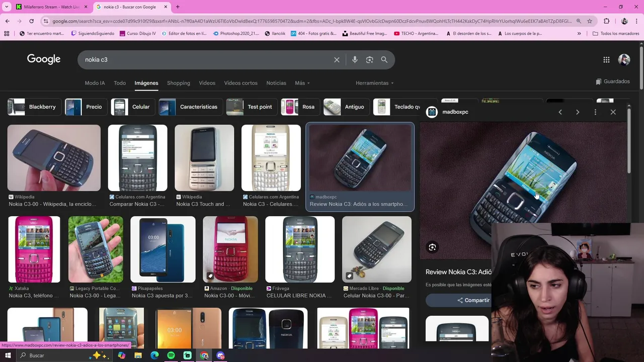This screenshot has height=362, width=644.
Task: Reload the page
Action: point(31,21)
